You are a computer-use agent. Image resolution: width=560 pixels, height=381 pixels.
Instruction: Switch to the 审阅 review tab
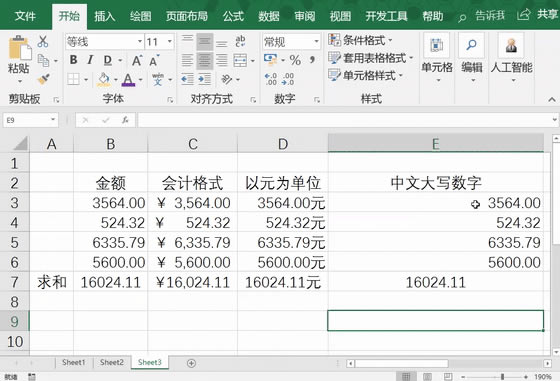pyautogui.click(x=305, y=16)
